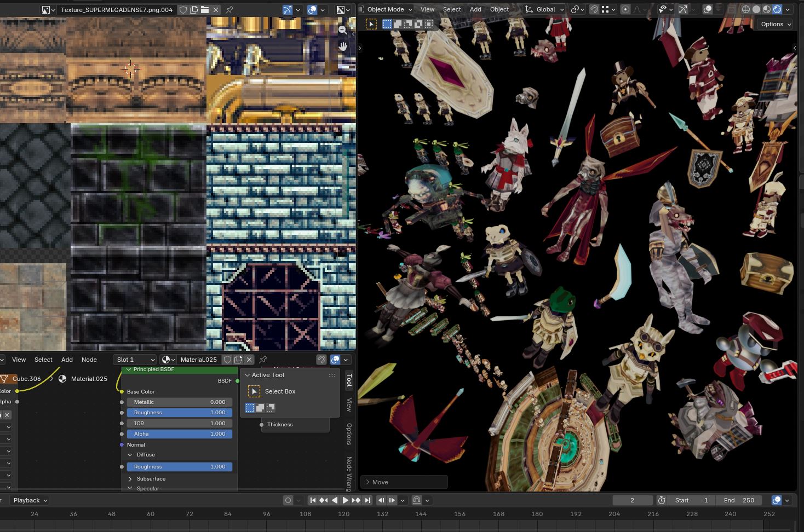Switch to wireframe viewport shading
Screen dimensions: 804x532
click(746, 9)
